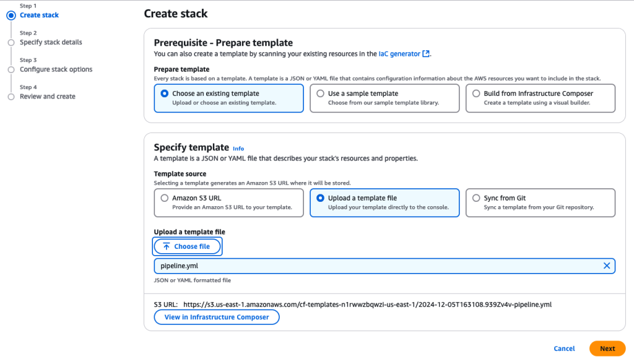This screenshot has width=634, height=364.
Task: Click the upload icon on Choose file button
Action: (166, 246)
